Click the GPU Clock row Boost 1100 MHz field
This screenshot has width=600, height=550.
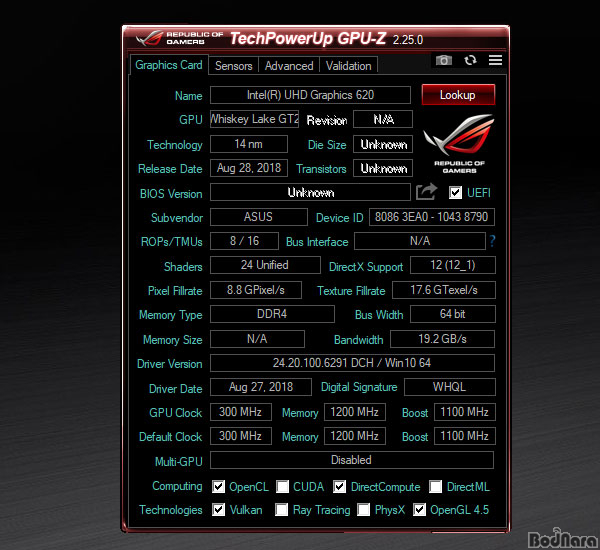[465, 412]
